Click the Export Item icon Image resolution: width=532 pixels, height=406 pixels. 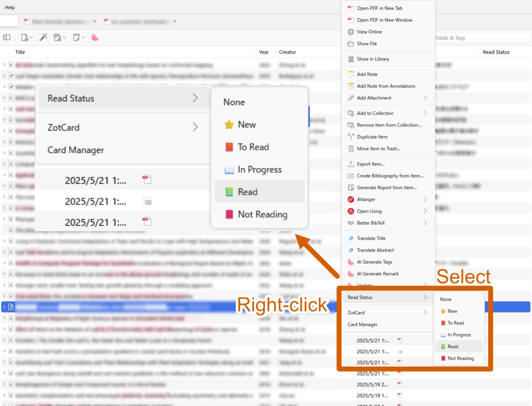[351, 164]
